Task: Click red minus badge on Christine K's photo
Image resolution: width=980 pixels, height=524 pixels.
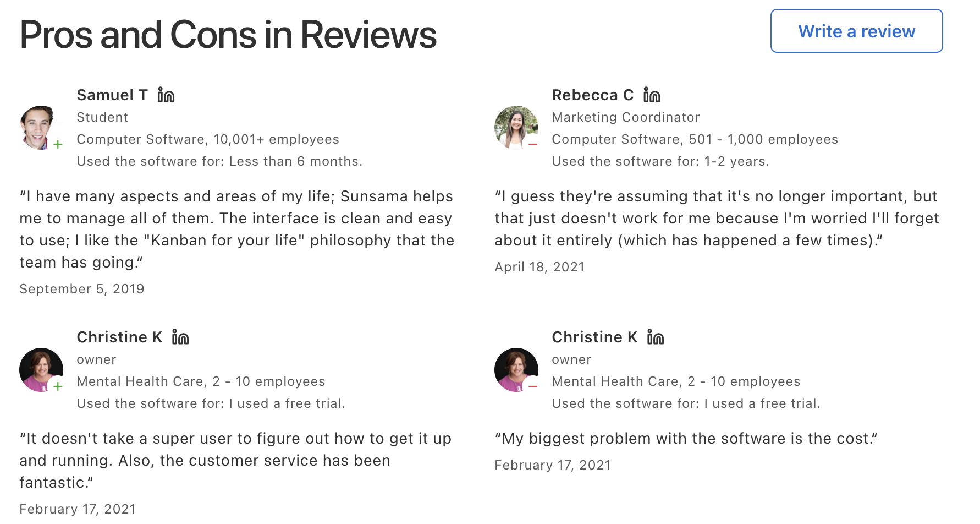Action: point(532,386)
